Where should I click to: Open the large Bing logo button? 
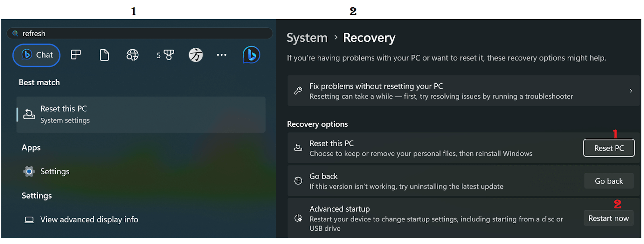pos(251,55)
